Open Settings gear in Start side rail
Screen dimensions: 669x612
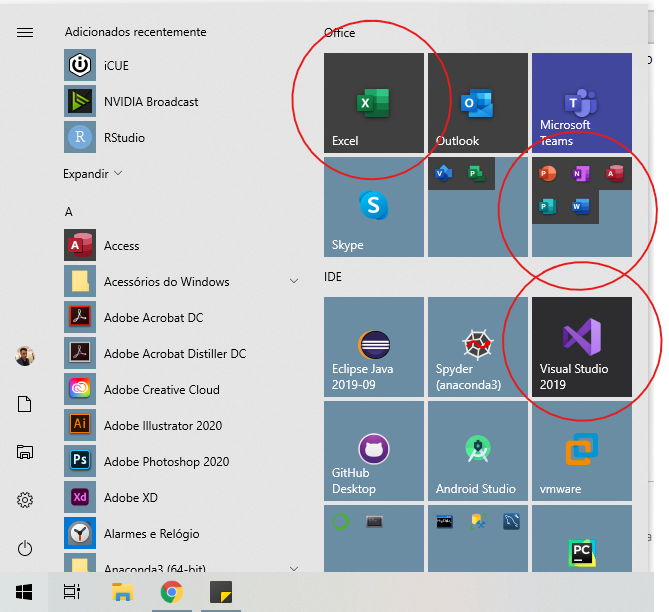coord(25,500)
